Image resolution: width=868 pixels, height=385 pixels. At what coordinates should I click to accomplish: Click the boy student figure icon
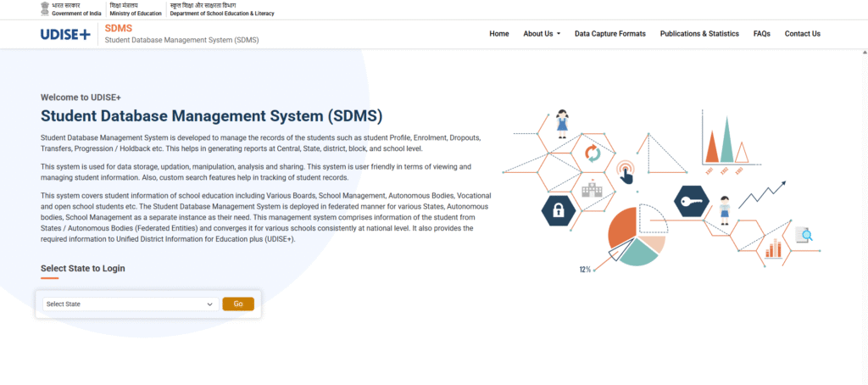pyautogui.click(x=725, y=210)
